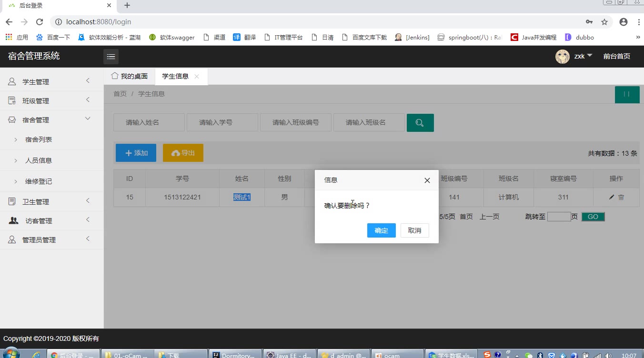644x358 pixels.
Task: Click the search magnifier button
Action: [x=420, y=123]
